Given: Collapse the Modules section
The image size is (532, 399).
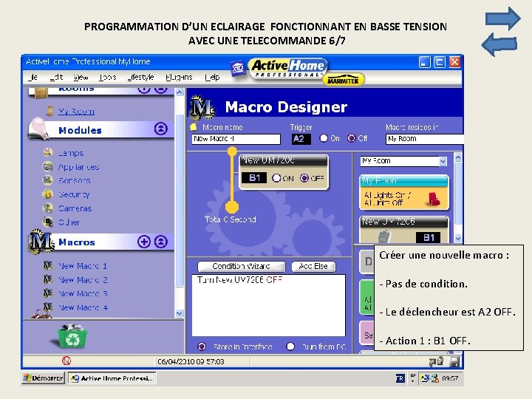Looking at the screenshot, I should (x=161, y=129).
